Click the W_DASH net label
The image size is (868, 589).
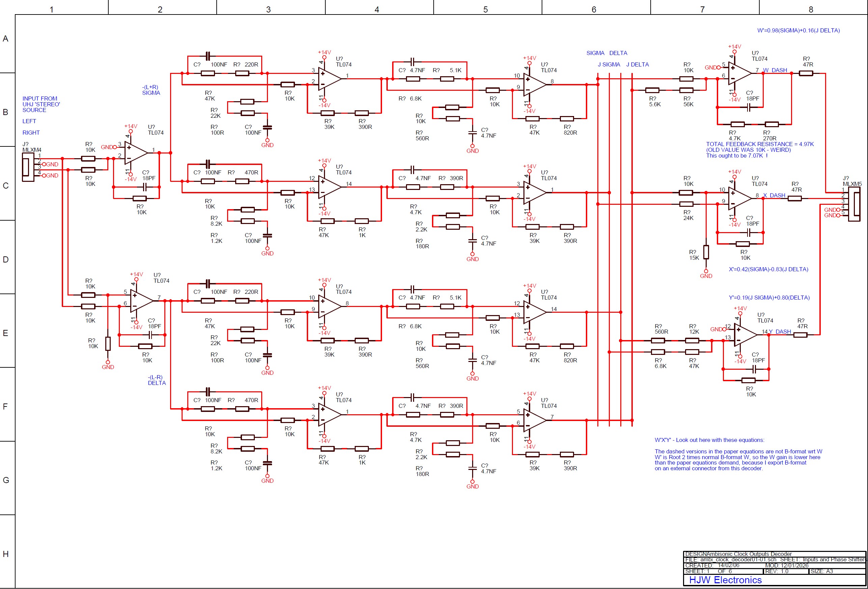pos(775,70)
